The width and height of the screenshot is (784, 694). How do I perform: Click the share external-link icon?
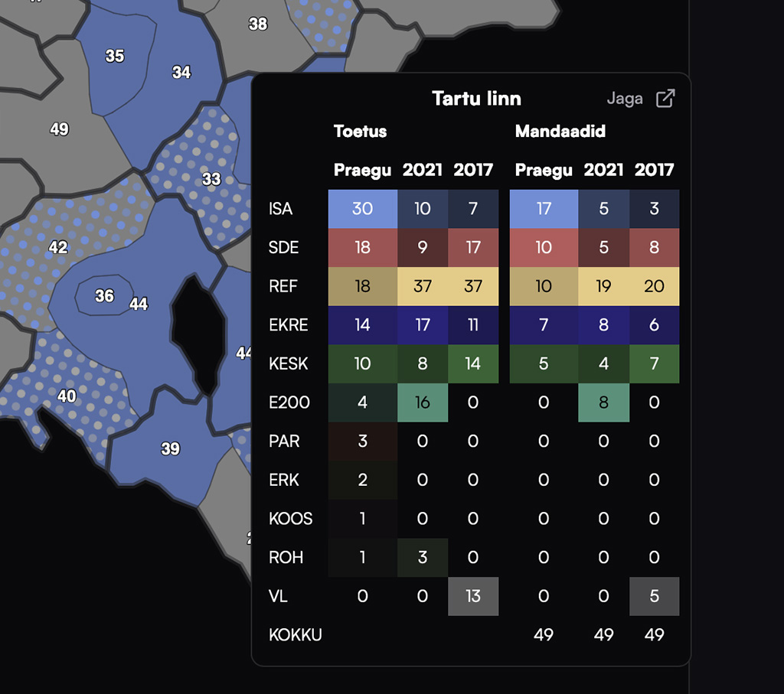(x=665, y=99)
